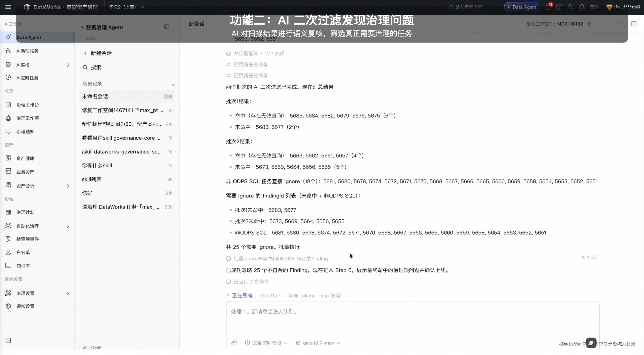Image resolution: width=644 pixels, height=355 pixels.
Task: Open the /skill dataworks-governance-sc... entry
Action: (127, 152)
